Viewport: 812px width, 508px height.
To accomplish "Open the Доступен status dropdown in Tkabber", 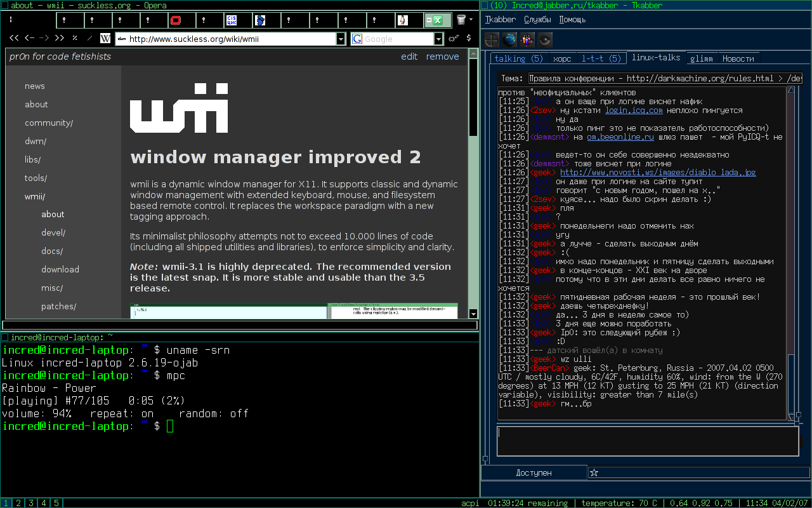I will 534,472.
